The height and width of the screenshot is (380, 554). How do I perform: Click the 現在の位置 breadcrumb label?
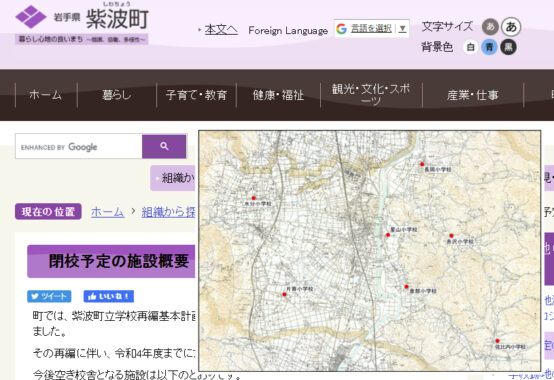(x=48, y=212)
